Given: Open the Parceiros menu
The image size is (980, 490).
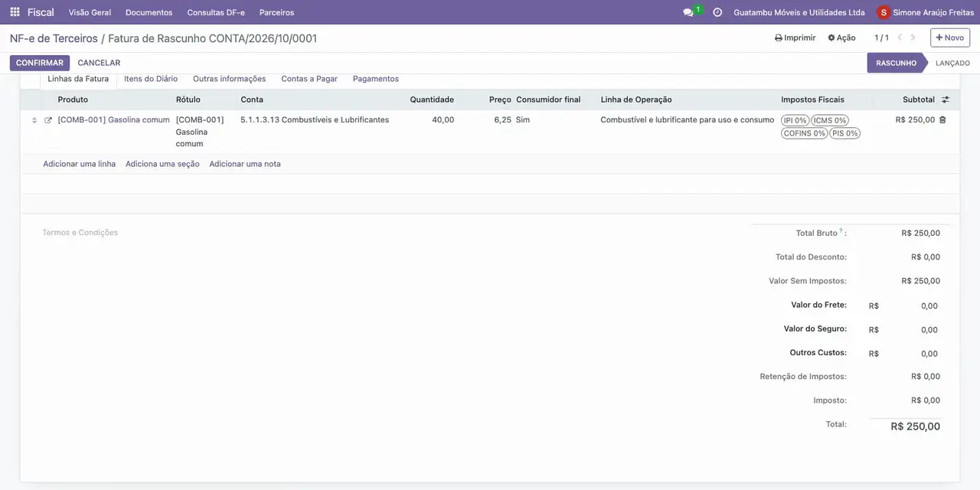Looking at the screenshot, I should pos(276,12).
